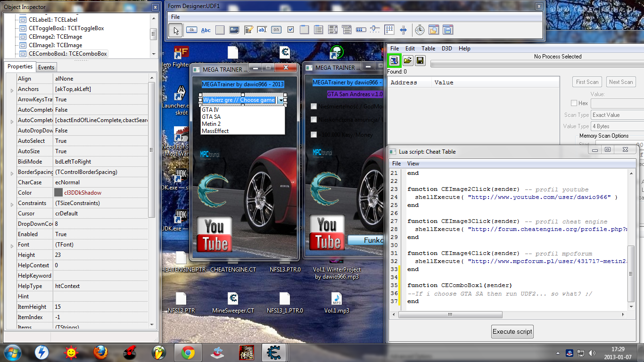Switch to the Events tab

coord(46,67)
